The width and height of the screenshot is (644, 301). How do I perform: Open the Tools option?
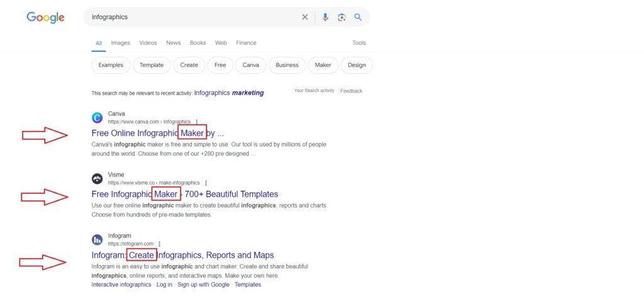click(358, 43)
